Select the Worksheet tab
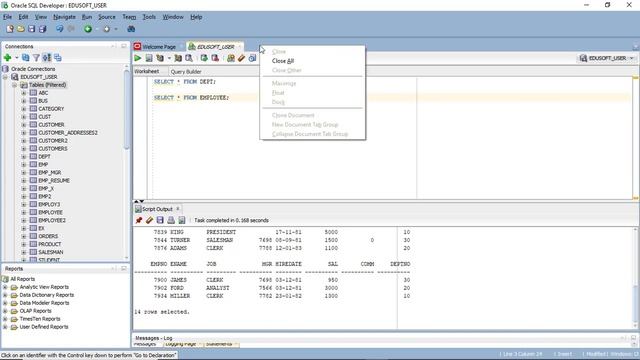The width and height of the screenshot is (640, 360). 147,71
